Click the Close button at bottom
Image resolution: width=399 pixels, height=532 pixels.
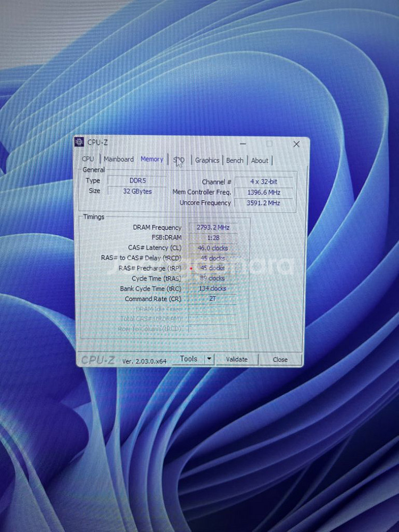click(280, 359)
